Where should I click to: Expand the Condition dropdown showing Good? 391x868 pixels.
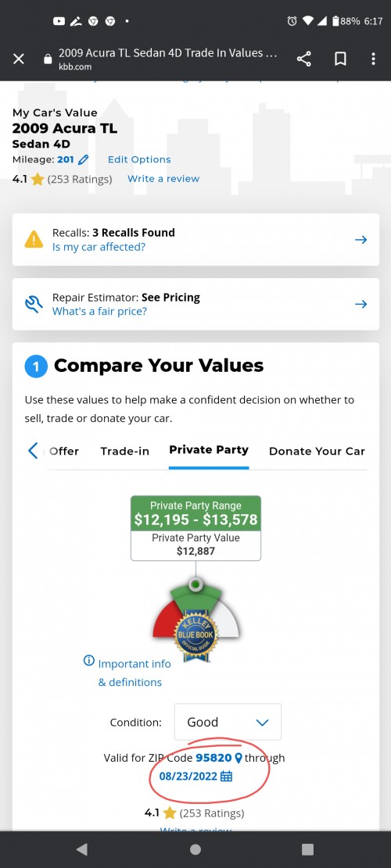coord(228,722)
